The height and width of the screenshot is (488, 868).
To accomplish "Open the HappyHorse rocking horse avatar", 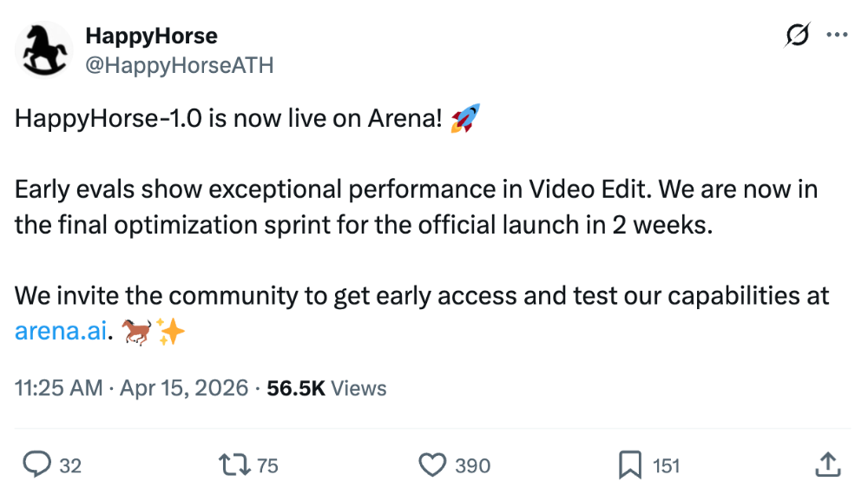I will [44, 50].
